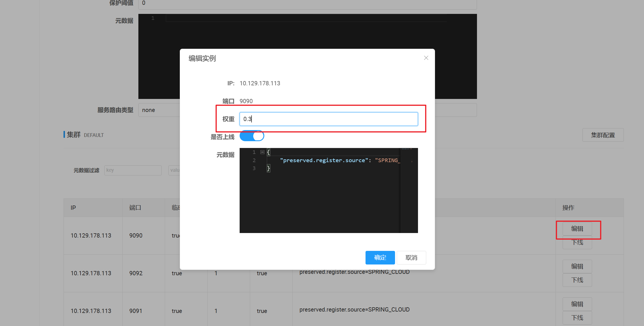The height and width of the screenshot is (326, 644).
Task: Close the 编辑实例 dialog with X
Action: [426, 58]
